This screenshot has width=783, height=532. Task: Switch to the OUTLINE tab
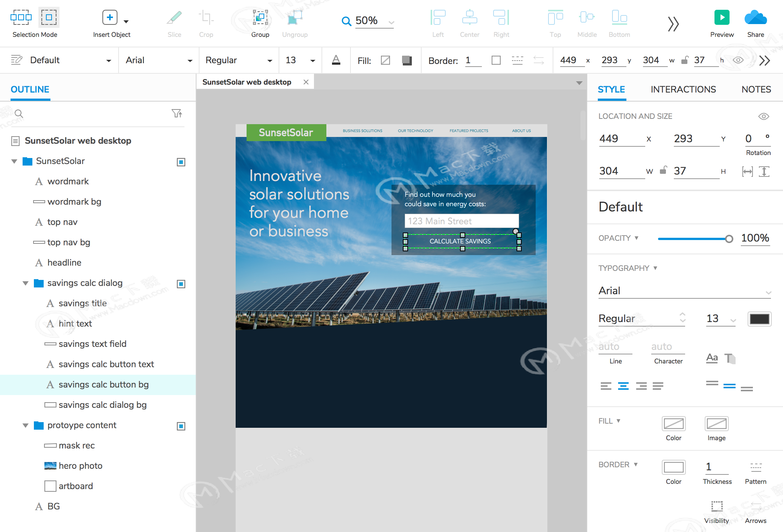coord(30,90)
